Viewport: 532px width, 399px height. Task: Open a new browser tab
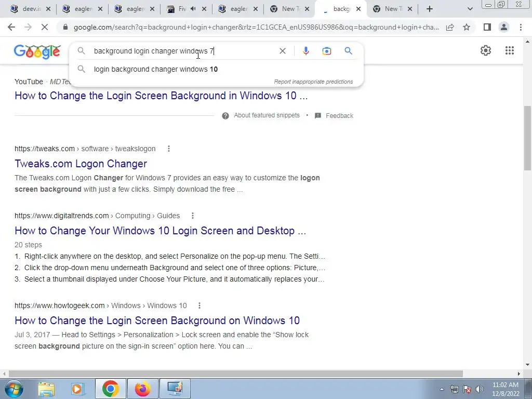[x=430, y=9]
